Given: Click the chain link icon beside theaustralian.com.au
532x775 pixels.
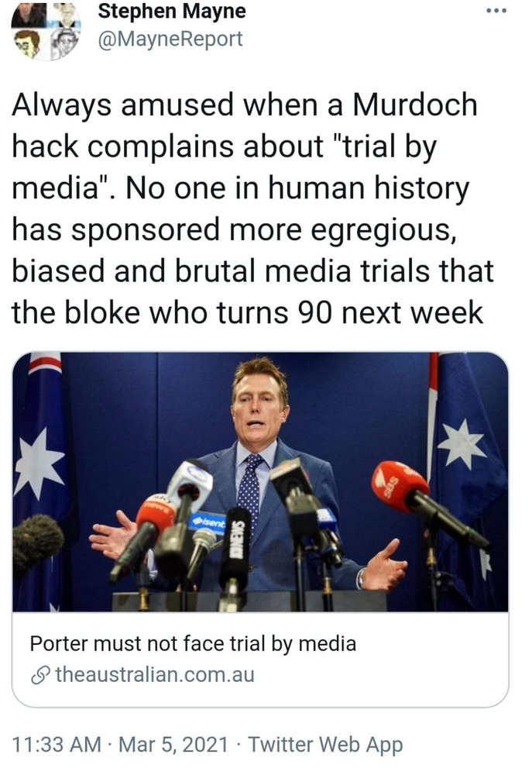Looking at the screenshot, I should [41, 675].
